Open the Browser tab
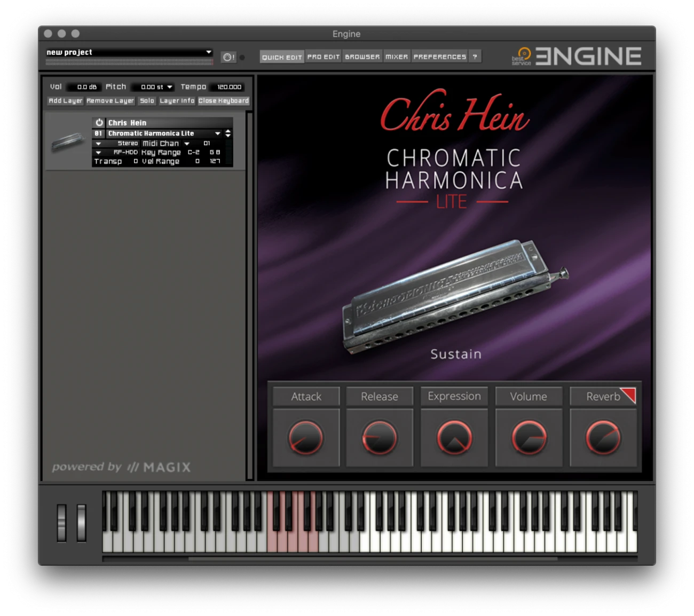The width and height of the screenshot is (694, 616). (x=362, y=57)
